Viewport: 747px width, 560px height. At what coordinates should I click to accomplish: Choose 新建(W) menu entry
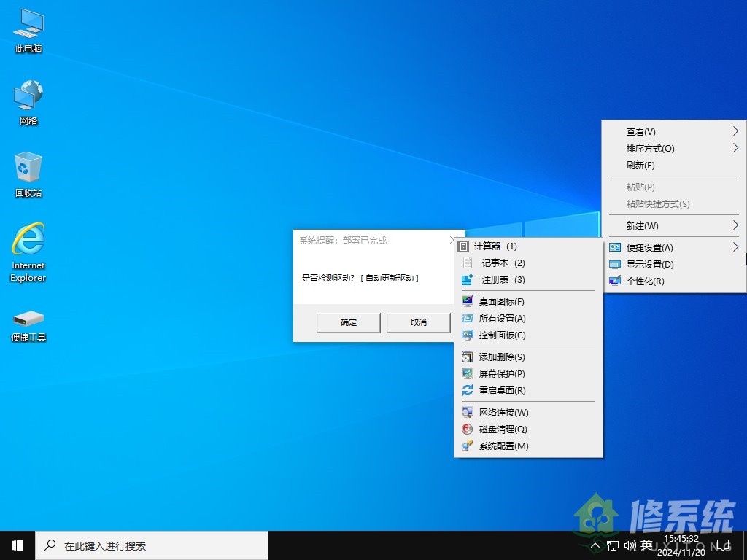point(673,225)
